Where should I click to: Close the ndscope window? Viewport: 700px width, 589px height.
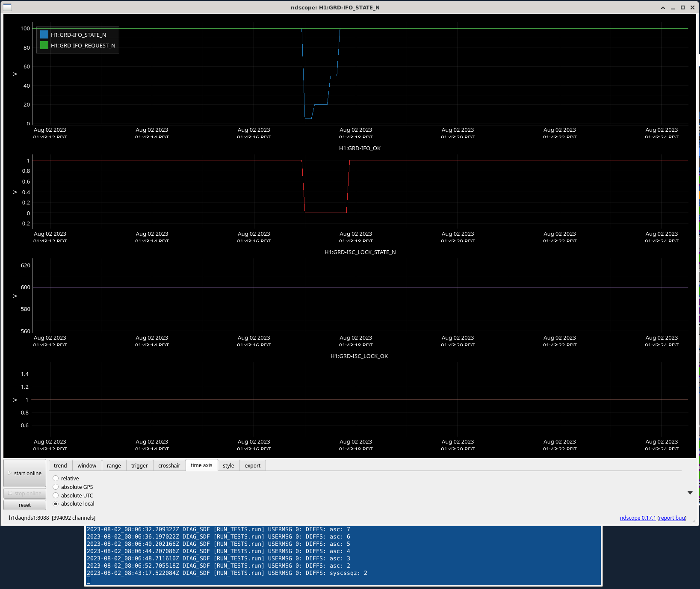692,8
